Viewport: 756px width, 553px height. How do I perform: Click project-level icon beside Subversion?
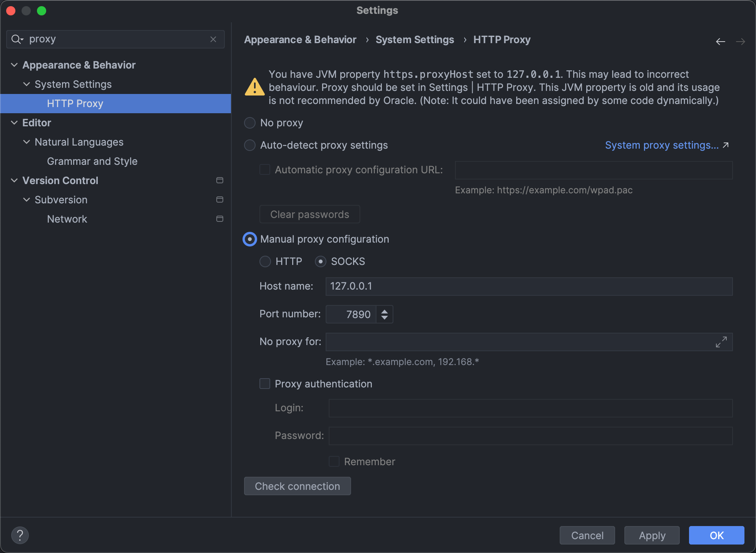(x=220, y=199)
